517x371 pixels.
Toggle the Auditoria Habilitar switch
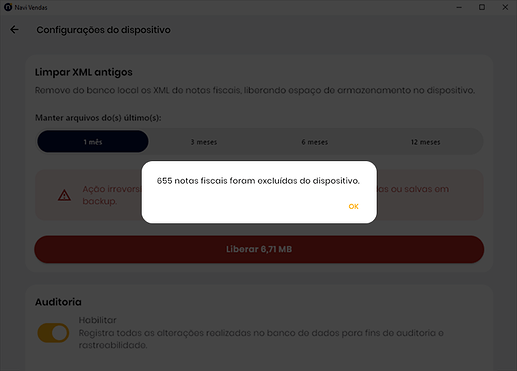(x=53, y=333)
